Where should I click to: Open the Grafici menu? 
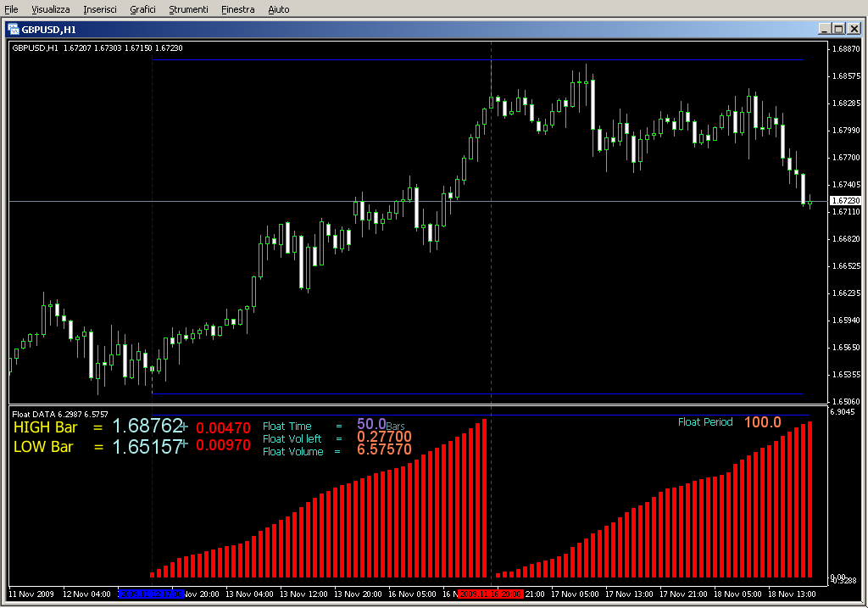142,9
